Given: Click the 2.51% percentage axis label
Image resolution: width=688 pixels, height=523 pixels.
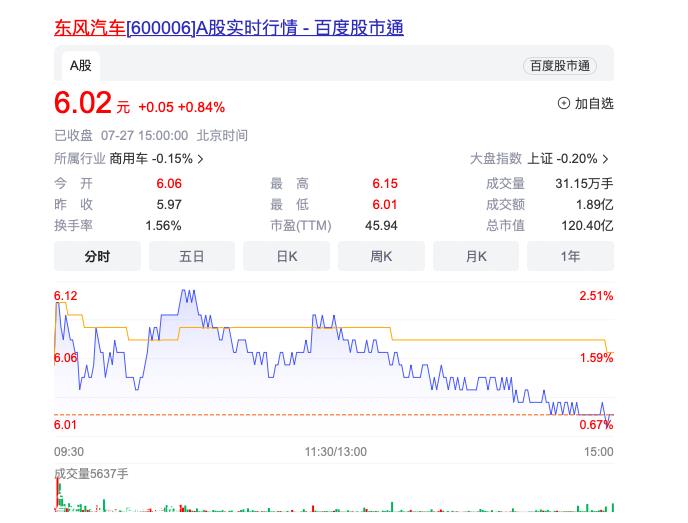Looking at the screenshot, I should click(596, 296).
